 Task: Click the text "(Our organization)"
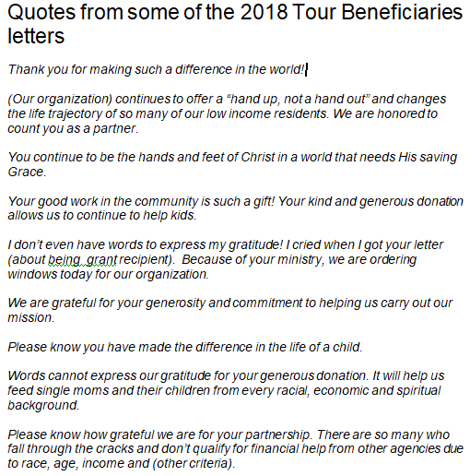[60, 100]
